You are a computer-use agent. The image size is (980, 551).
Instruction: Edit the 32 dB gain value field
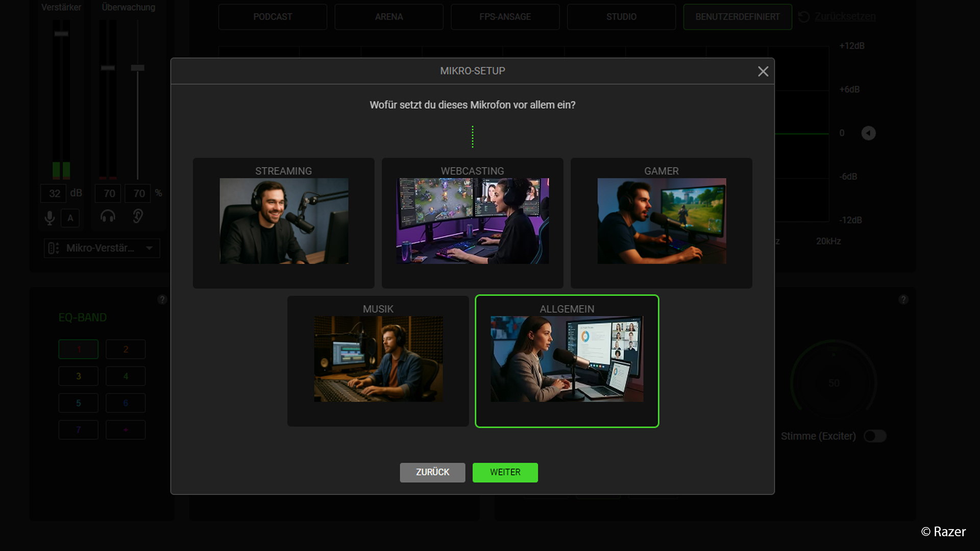[x=54, y=193]
